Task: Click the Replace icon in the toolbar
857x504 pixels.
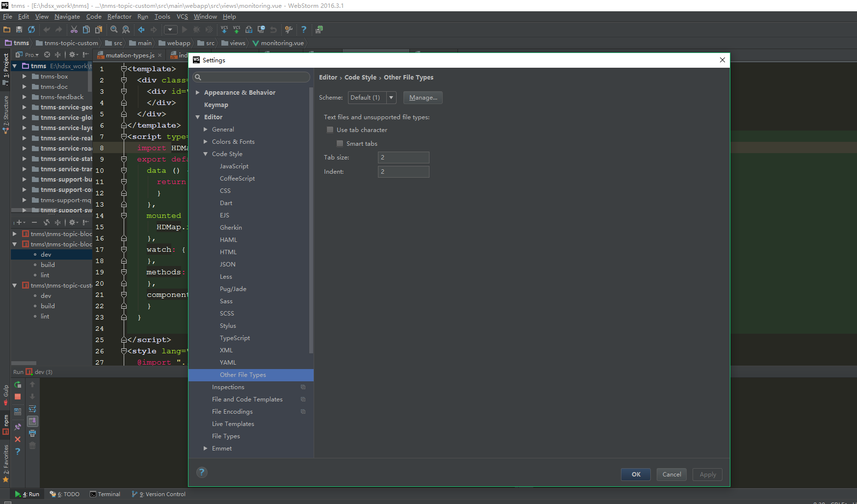Action: [126, 29]
